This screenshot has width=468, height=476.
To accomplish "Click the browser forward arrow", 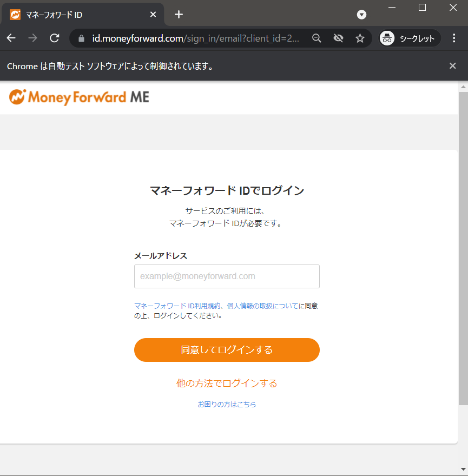I will pyautogui.click(x=32, y=38).
